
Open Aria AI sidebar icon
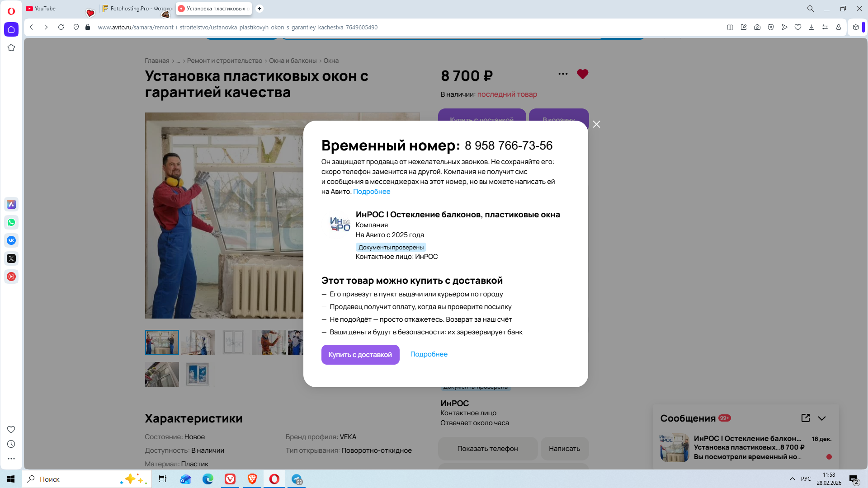tap(11, 204)
